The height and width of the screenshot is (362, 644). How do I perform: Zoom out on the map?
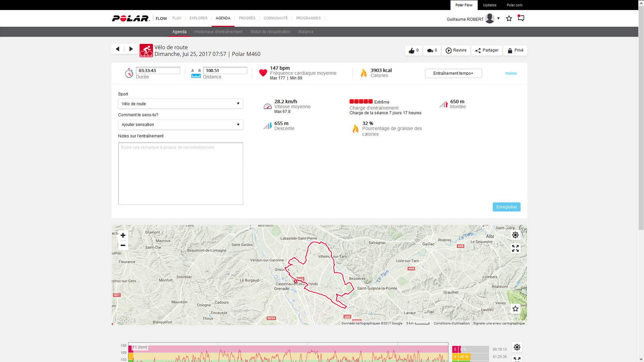click(x=123, y=245)
